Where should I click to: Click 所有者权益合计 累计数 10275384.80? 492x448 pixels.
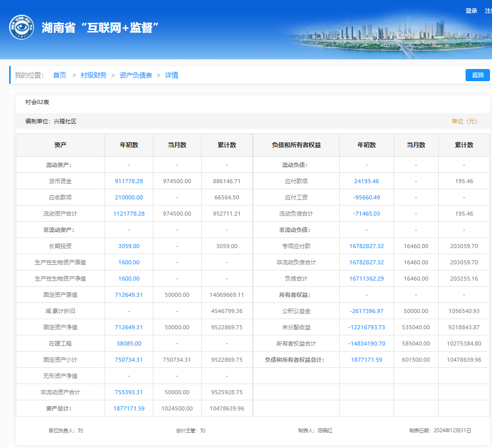pyautogui.click(x=464, y=343)
